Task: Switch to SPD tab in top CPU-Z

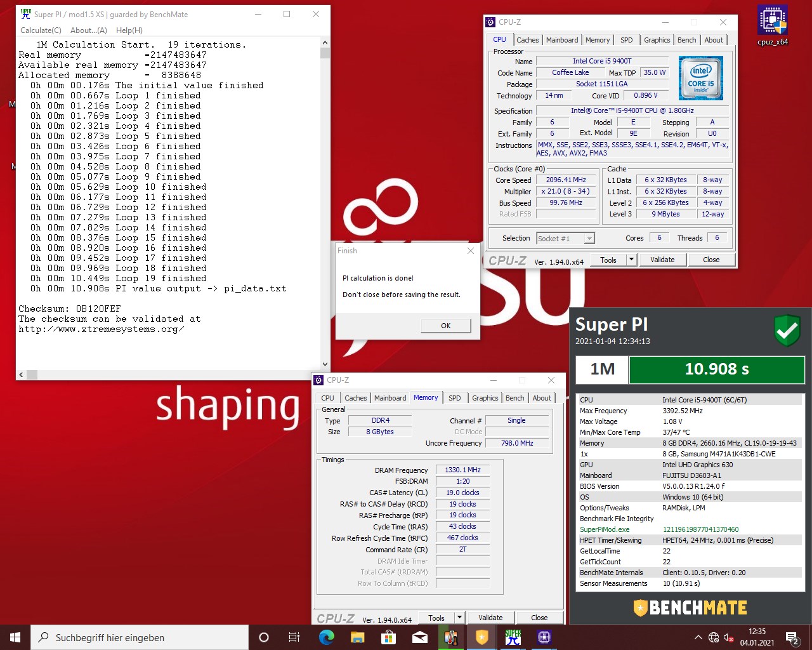Action: point(626,40)
